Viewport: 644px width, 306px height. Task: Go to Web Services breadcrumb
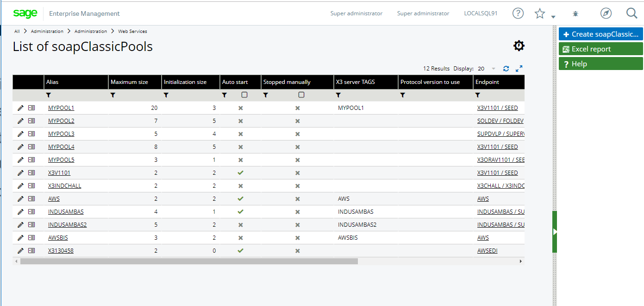[132, 32]
